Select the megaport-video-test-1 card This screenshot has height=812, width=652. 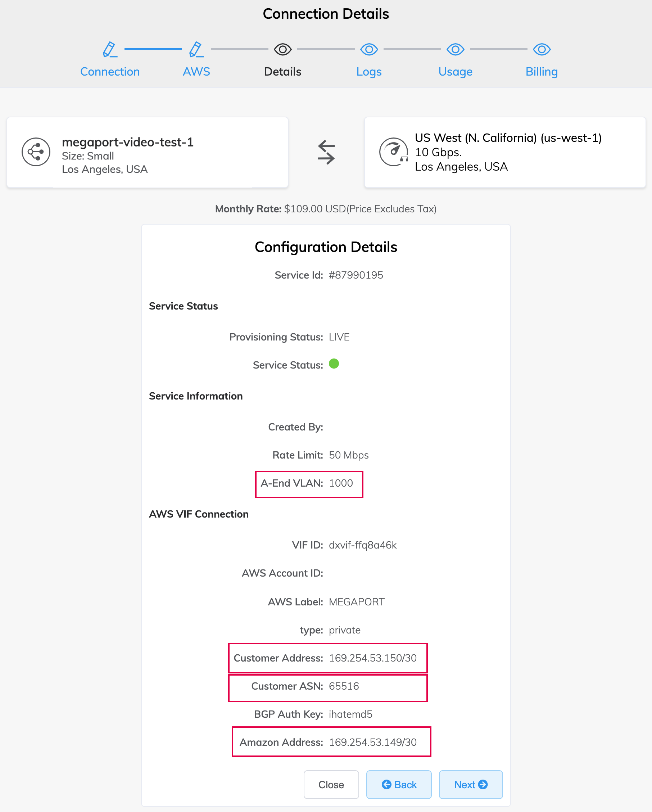pos(147,152)
